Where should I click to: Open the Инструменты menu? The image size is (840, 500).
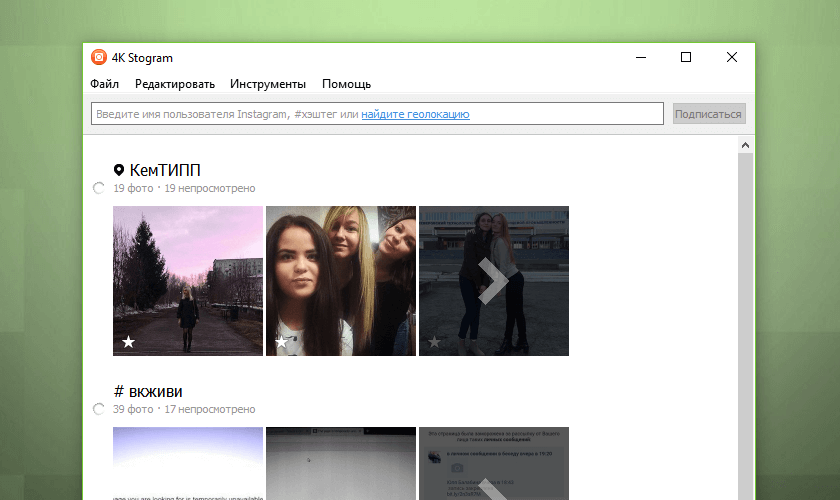pyautogui.click(x=268, y=84)
